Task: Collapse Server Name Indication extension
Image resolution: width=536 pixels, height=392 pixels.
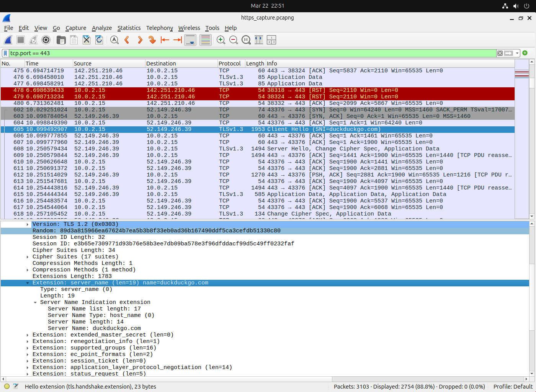Action: point(35,302)
